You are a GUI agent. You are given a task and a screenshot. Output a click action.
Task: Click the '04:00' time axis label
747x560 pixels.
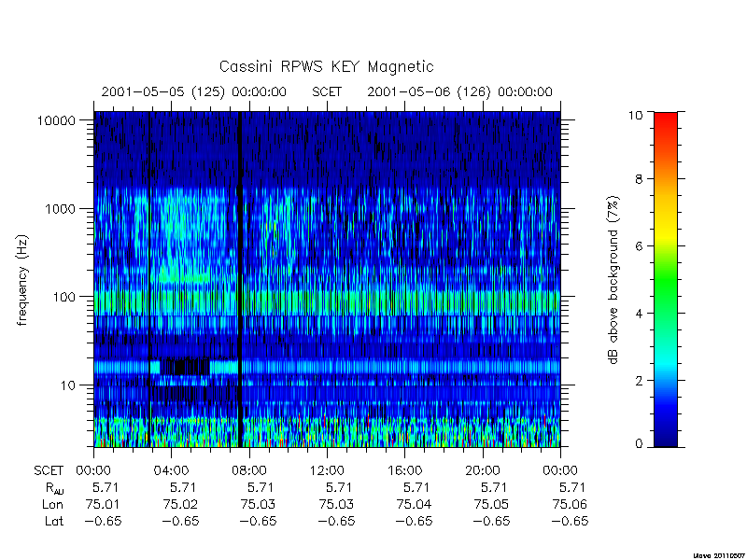coord(171,471)
